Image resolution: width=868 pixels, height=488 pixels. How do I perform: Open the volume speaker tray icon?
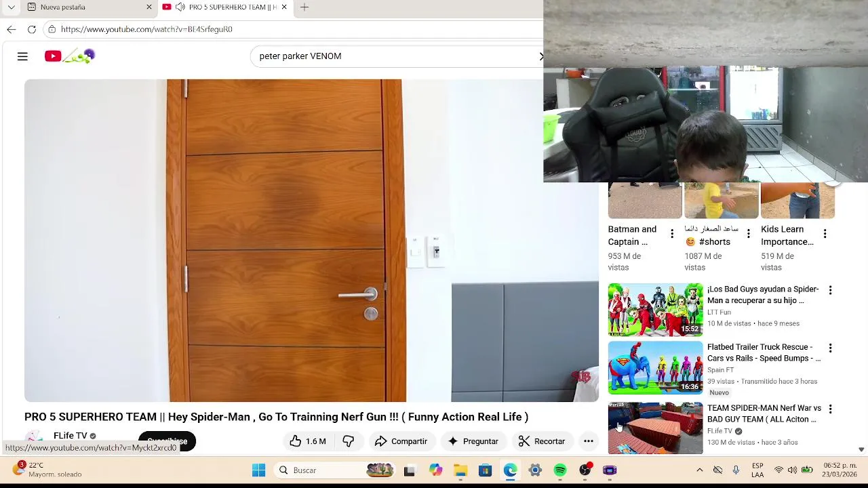coord(792,470)
